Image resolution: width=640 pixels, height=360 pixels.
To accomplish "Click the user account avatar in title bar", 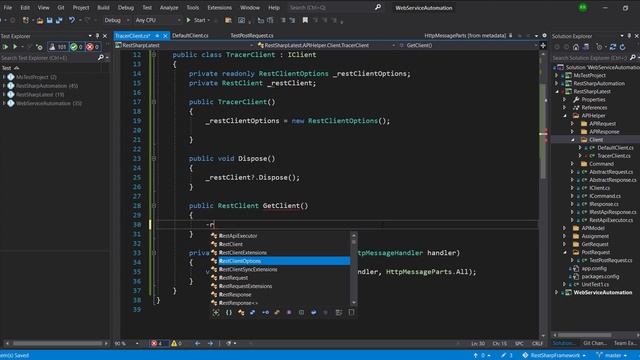I will point(583,7).
